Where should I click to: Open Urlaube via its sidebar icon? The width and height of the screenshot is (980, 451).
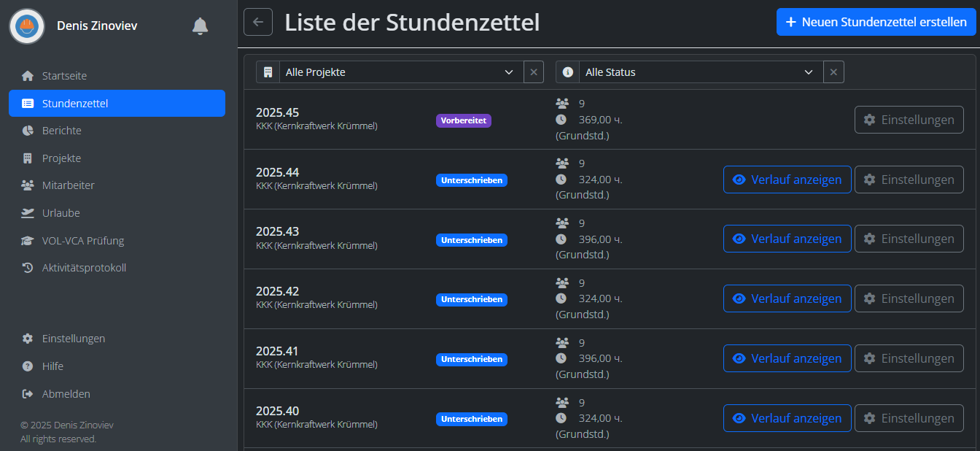pos(27,212)
